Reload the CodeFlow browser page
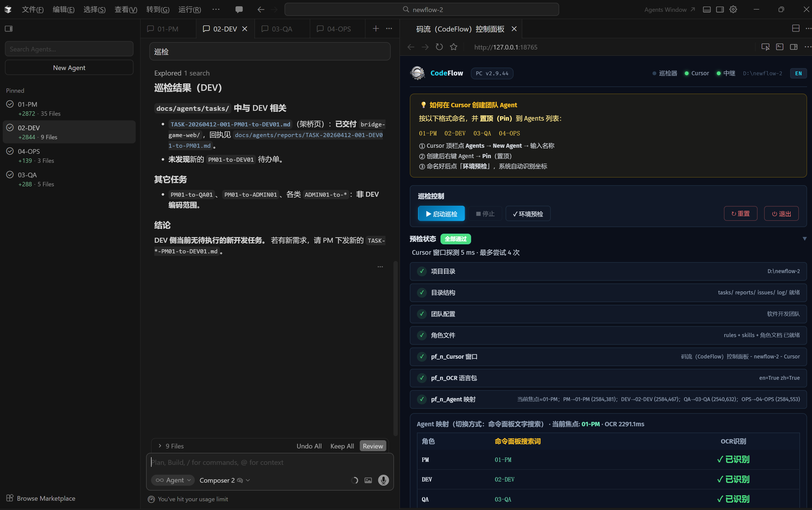Screen dimensions: 812x510 439,47
